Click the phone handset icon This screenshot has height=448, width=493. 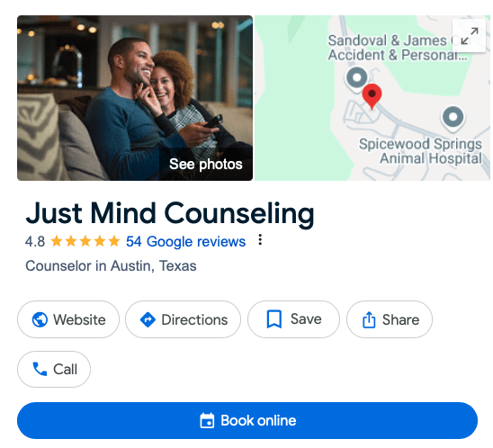click(x=40, y=369)
